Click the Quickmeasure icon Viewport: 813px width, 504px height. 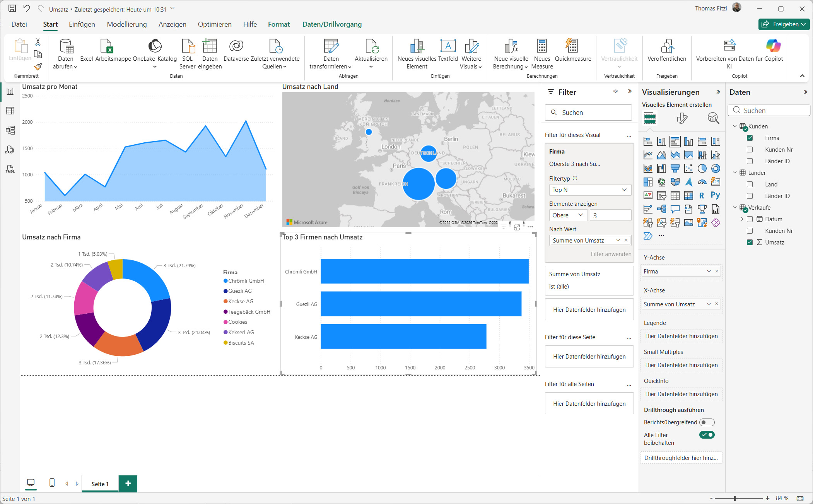click(572, 46)
